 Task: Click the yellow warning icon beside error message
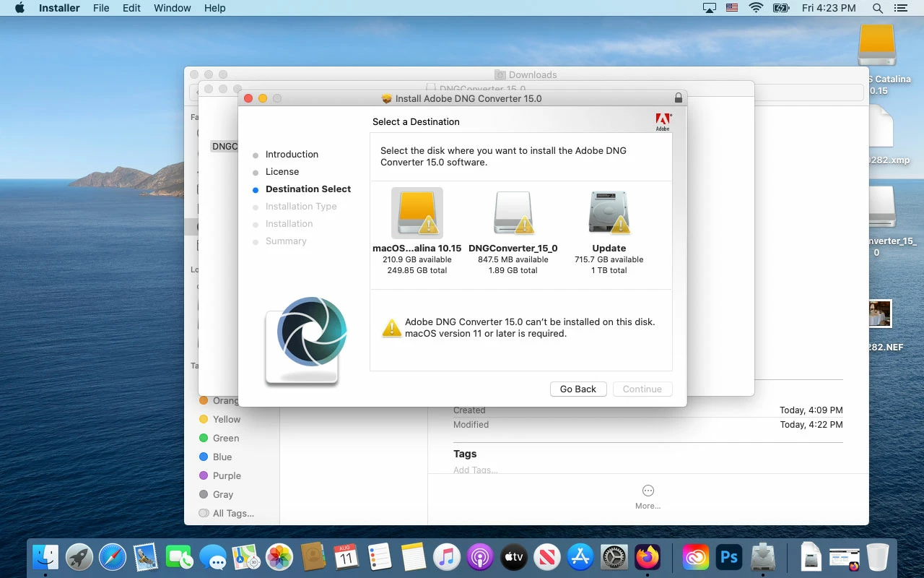tap(391, 328)
